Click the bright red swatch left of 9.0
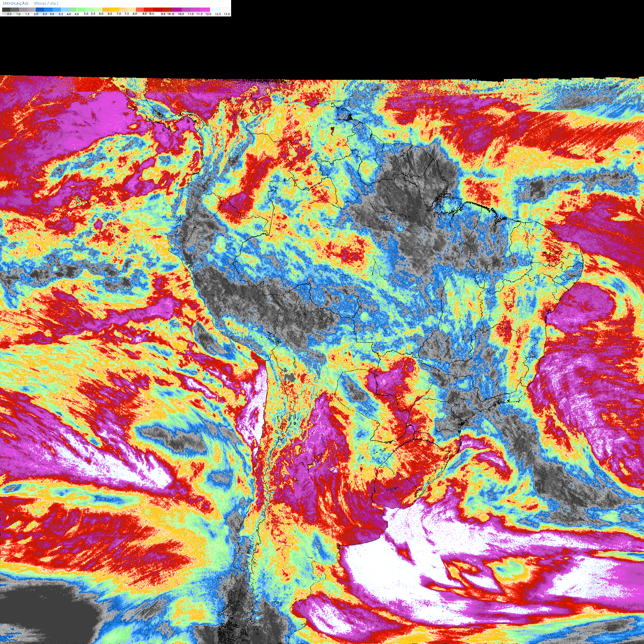 [x=148, y=10]
